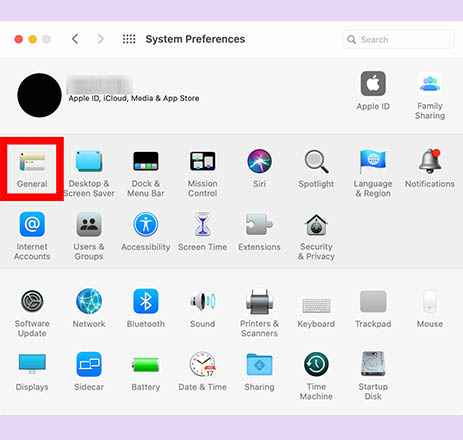
Task: Open Dock & Menu Bar settings
Action: (146, 174)
